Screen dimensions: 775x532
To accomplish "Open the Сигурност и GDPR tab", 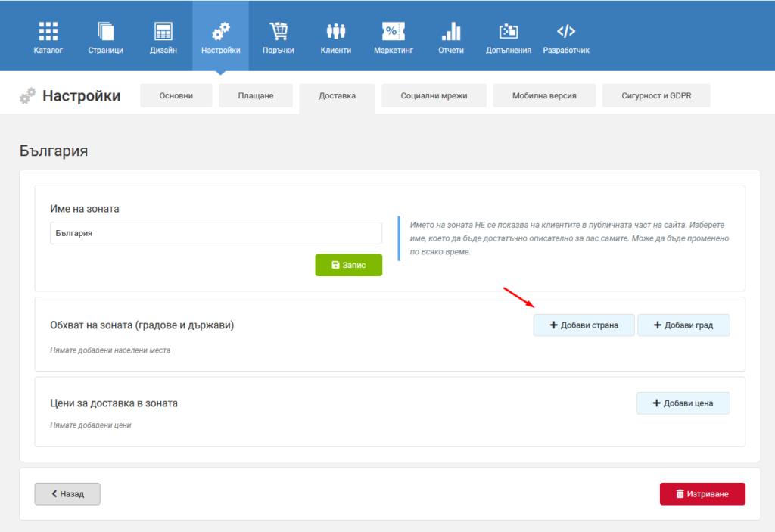I will pyautogui.click(x=656, y=95).
